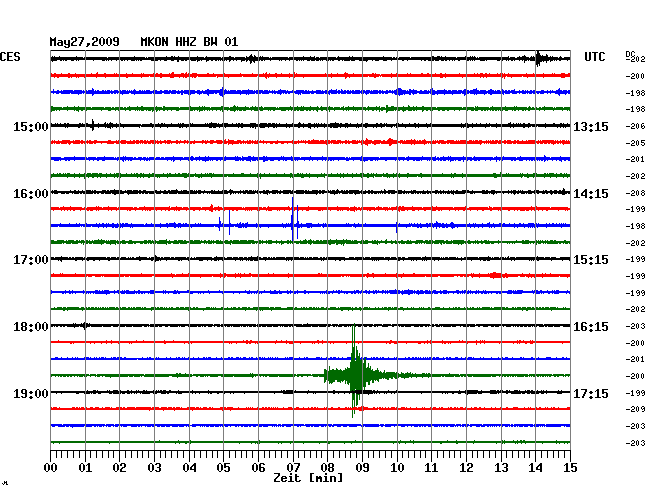The image size is (650, 494).
Task: Select the DC offset value -209
Action: point(635,409)
